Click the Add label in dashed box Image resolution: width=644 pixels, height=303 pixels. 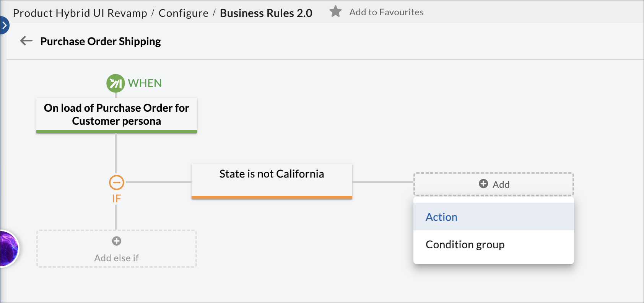(501, 184)
